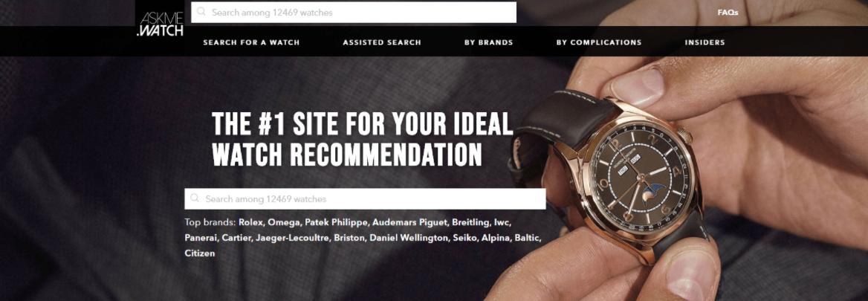The height and width of the screenshot is (301, 868).
Task: Click the Seiko brand link
Action: coord(465,238)
